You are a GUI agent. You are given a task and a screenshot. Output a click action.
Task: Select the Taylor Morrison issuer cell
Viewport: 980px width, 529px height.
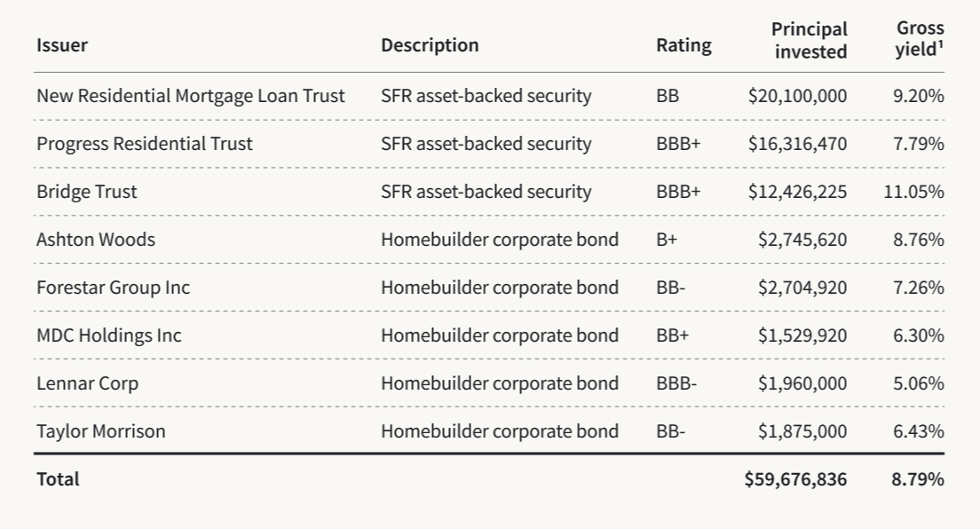100,431
